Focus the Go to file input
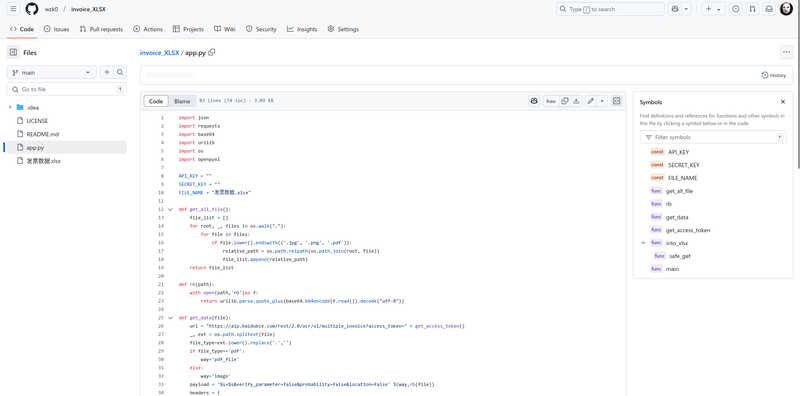 (67, 89)
